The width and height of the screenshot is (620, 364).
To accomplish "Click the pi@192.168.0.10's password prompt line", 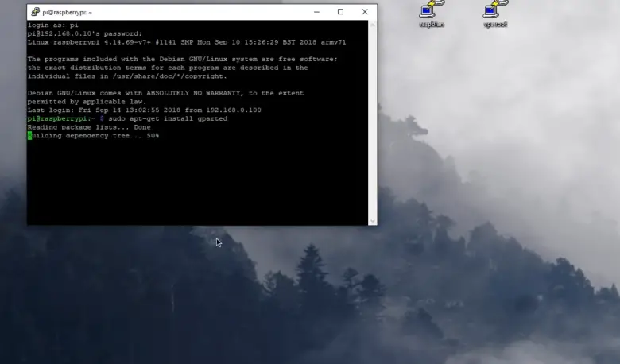I will click(85, 33).
